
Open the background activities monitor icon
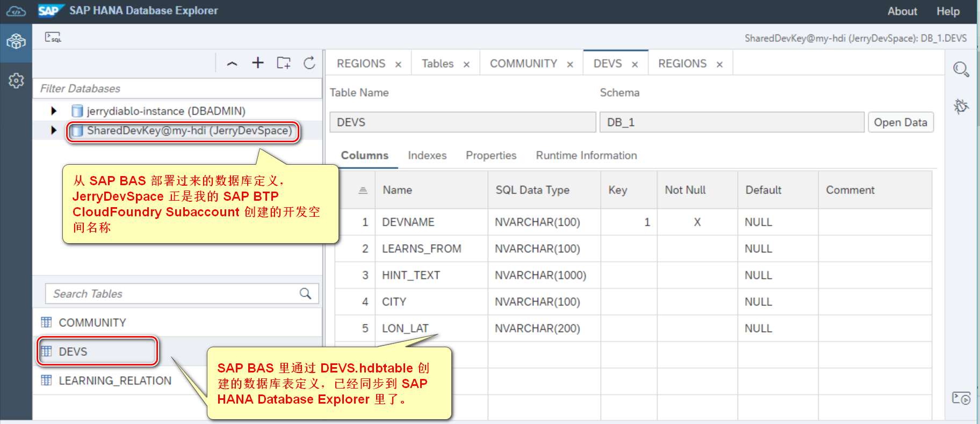(x=961, y=398)
